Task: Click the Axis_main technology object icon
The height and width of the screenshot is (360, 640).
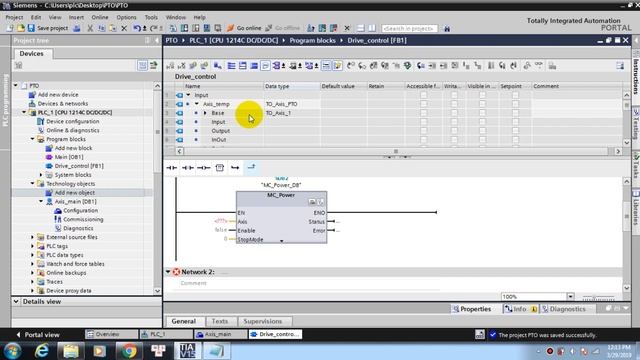Action: (49, 202)
